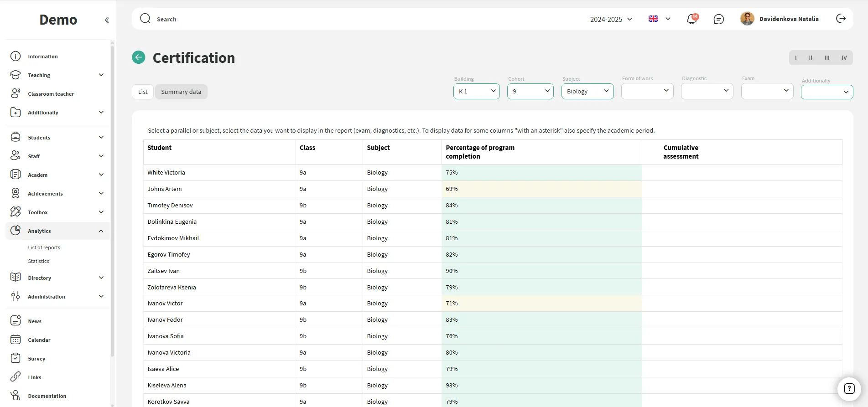Open the Subject dropdown showing Biology
The width and height of the screenshot is (868, 407).
click(587, 91)
